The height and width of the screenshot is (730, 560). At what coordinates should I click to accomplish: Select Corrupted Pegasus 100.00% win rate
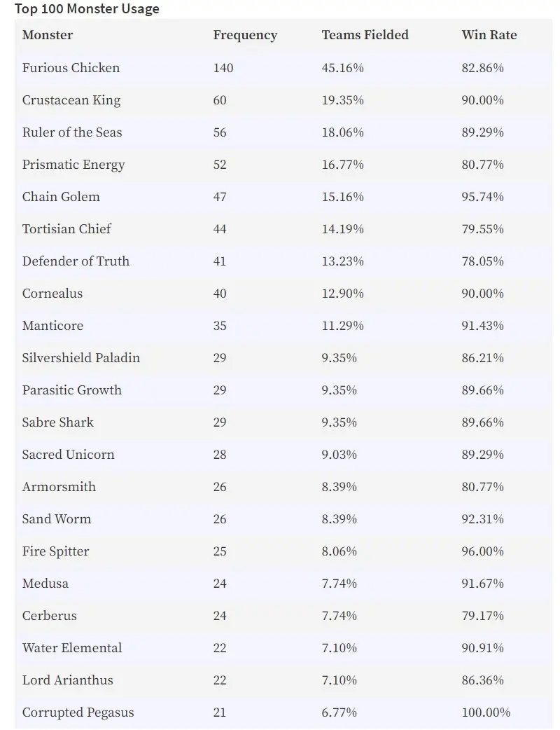pos(486,712)
